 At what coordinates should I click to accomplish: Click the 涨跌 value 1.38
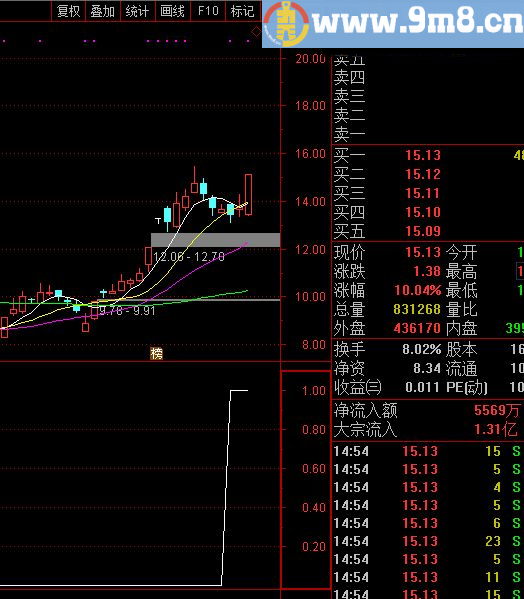click(427, 271)
